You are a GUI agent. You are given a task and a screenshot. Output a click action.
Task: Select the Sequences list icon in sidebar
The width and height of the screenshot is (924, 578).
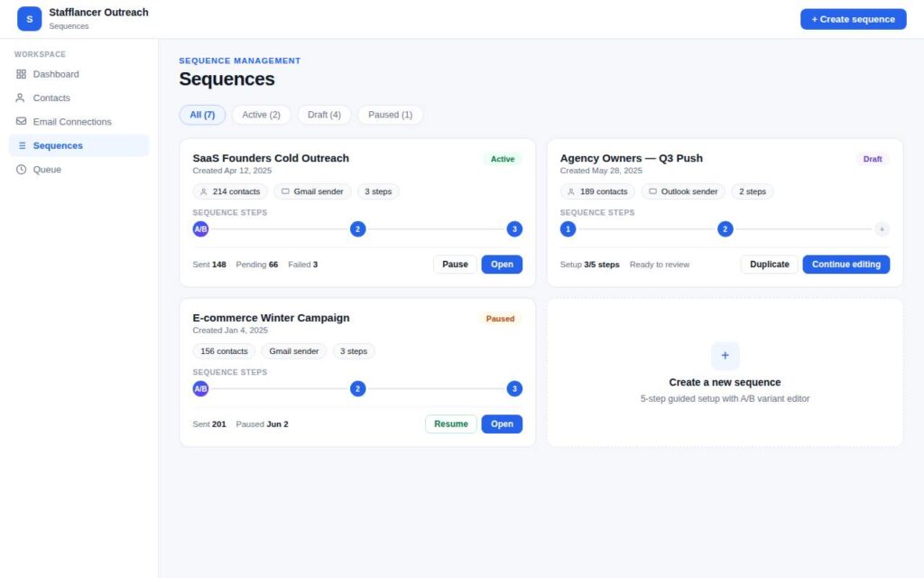click(x=22, y=145)
